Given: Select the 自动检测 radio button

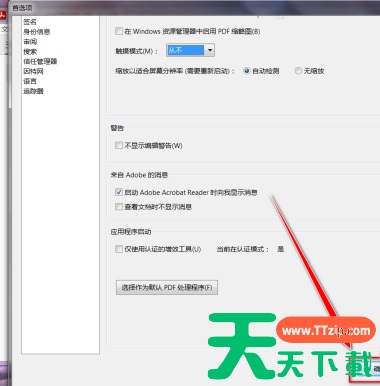Looking at the screenshot, I should click(247, 71).
